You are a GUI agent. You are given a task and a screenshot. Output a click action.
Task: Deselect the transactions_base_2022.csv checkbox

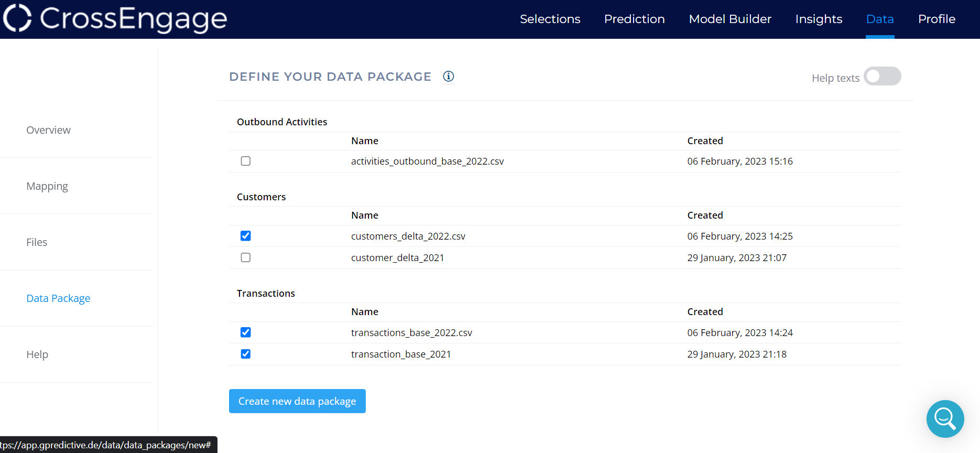[246, 332]
